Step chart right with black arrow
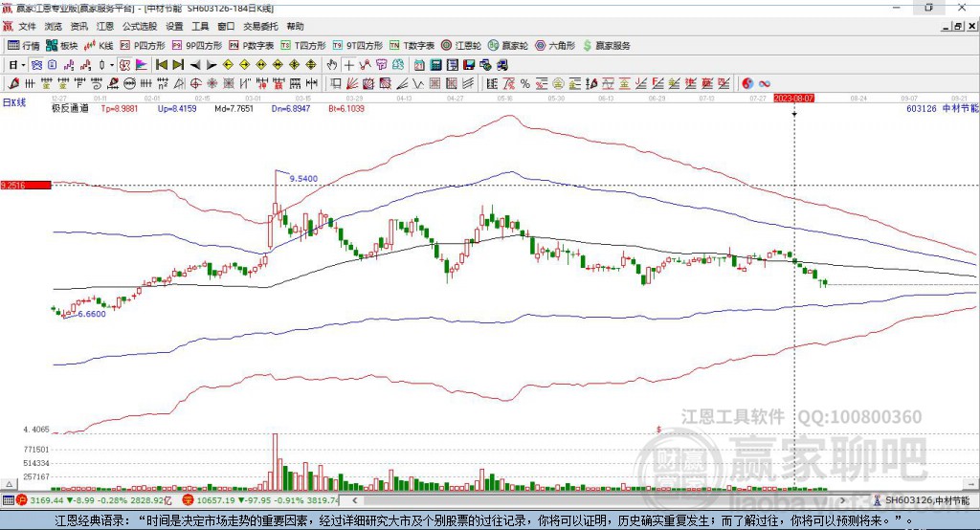 212,65
